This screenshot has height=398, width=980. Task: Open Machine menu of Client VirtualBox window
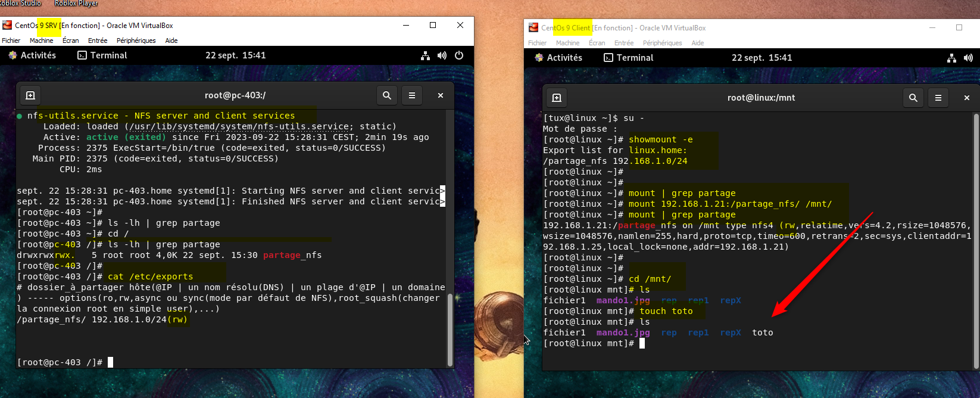coord(568,43)
